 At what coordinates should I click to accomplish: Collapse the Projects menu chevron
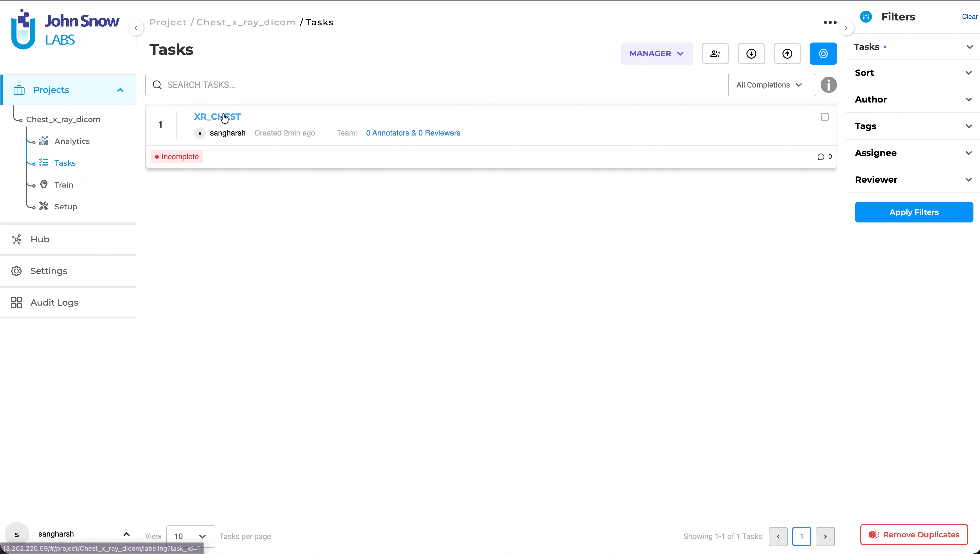(x=120, y=90)
